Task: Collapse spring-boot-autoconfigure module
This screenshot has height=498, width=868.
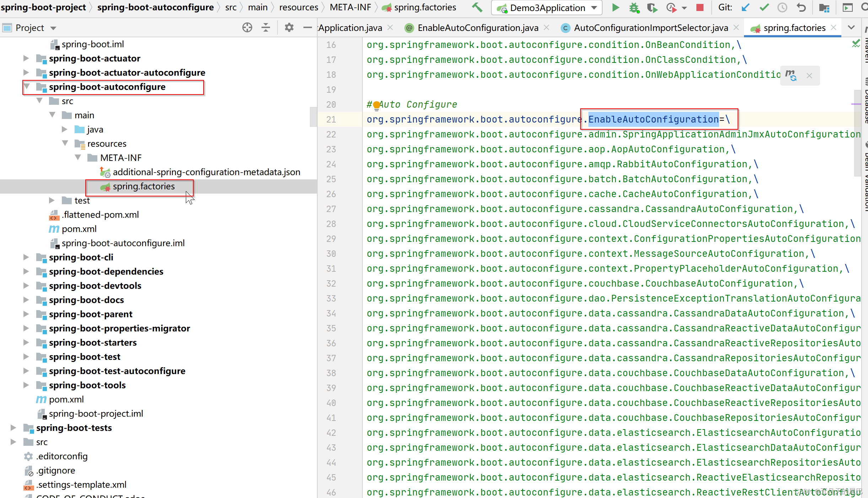Action: click(27, 87)
